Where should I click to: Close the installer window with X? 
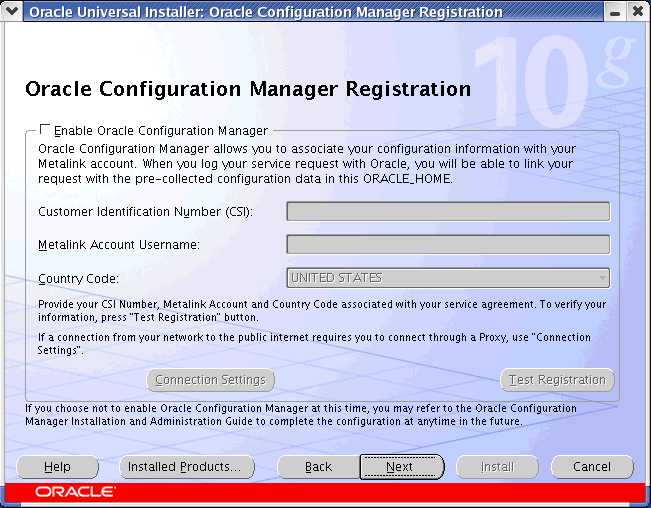point(638,12)
